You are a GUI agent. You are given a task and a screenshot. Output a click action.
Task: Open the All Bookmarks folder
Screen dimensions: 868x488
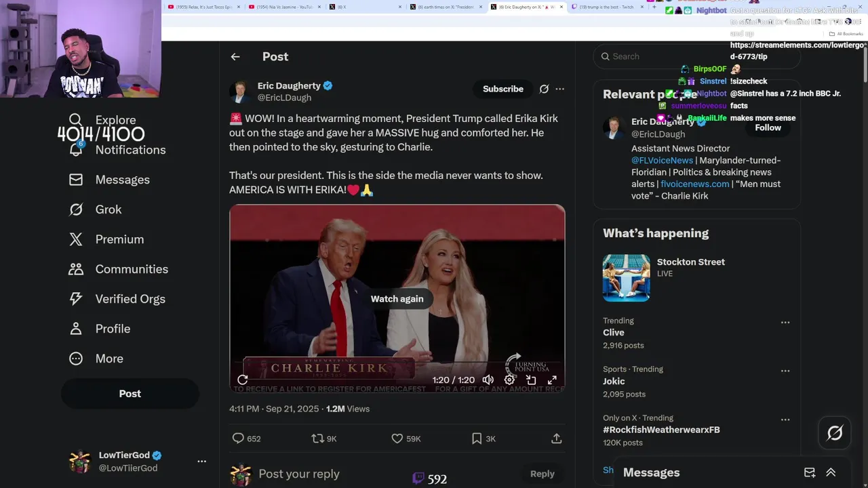click(x=846, y=34)
